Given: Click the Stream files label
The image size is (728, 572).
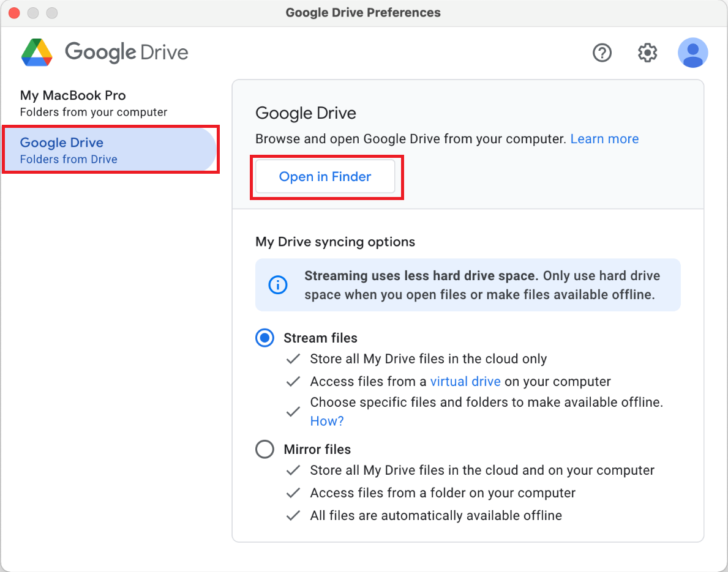Looking at the screenshot, I should [x=320, y=338].
